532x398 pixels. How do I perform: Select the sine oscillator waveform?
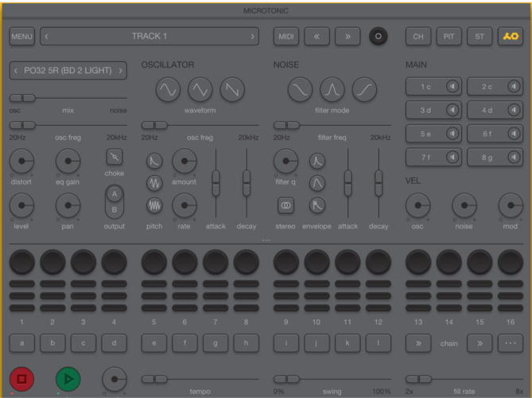(168, 90)
